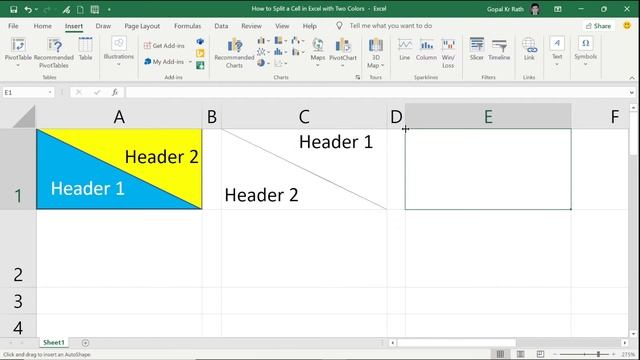Click Recommended Charts
The width and height of the screenshot is (640, 360).
click(234, 53)
